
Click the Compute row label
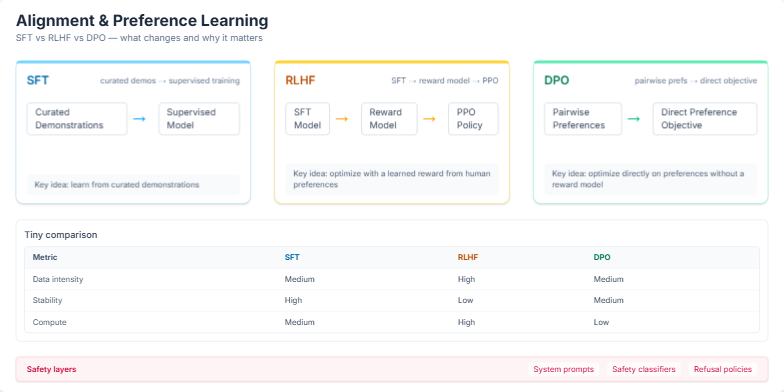50,322
